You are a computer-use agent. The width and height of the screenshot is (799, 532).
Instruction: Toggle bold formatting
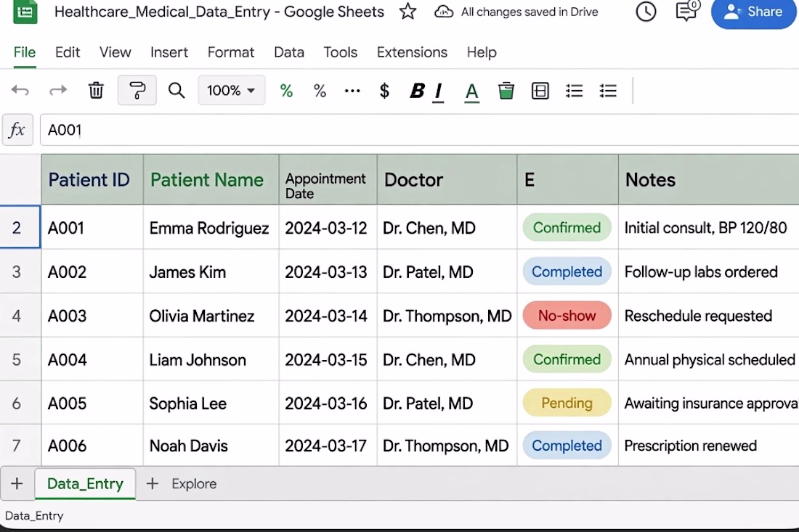[417, 91]
